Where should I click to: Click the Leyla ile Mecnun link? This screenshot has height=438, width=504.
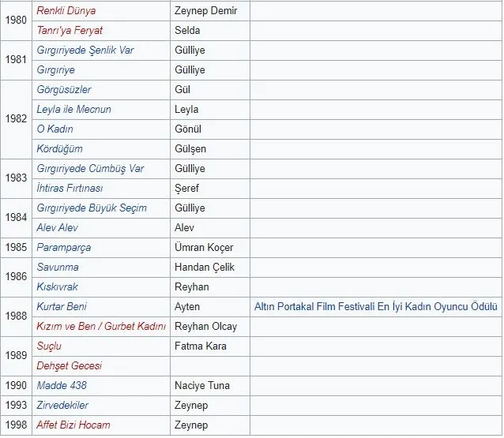click(73, 110)
